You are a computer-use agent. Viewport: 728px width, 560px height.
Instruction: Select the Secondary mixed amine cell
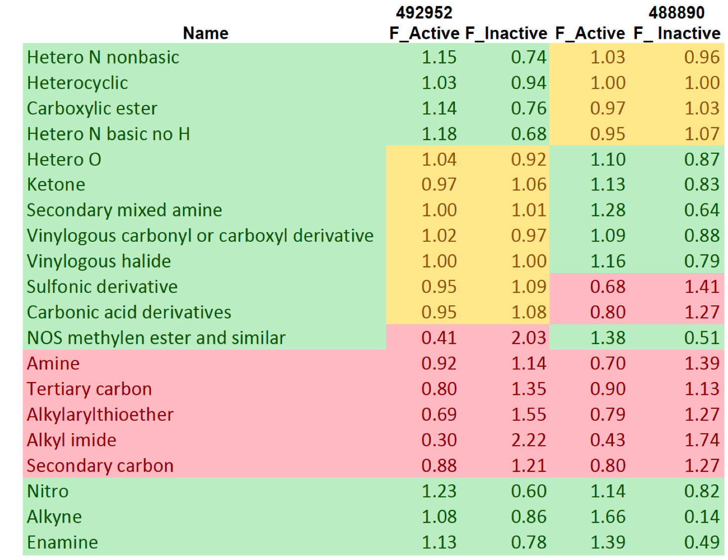pyautogui.click(x=124, y=210)
